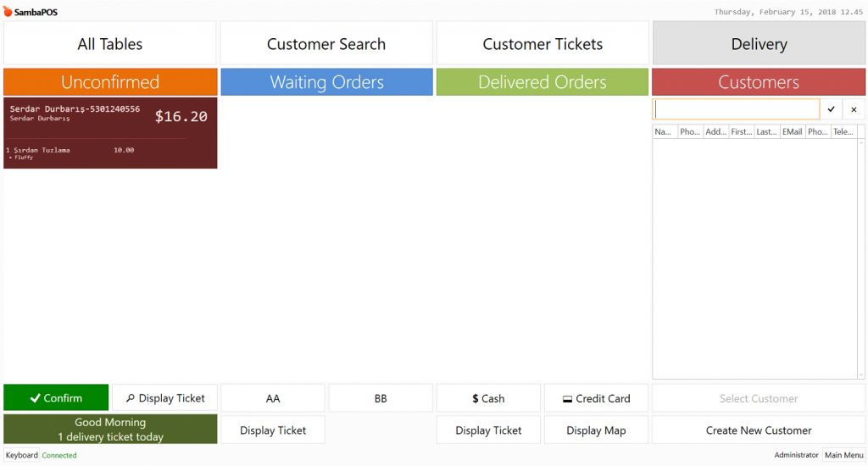Open the Customer Tickets tab
The height and width of the screenshot is (466, 868).
pyautogui.click(x=542, y=44)
